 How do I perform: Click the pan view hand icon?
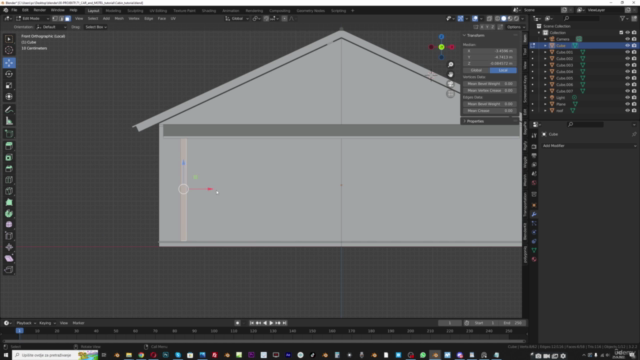point(451,75)
